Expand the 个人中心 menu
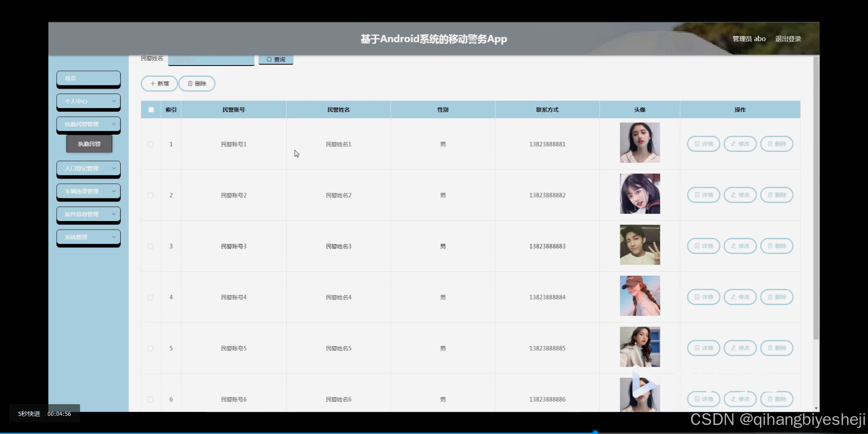Screen dimensions: 868x434 point(88,101)
